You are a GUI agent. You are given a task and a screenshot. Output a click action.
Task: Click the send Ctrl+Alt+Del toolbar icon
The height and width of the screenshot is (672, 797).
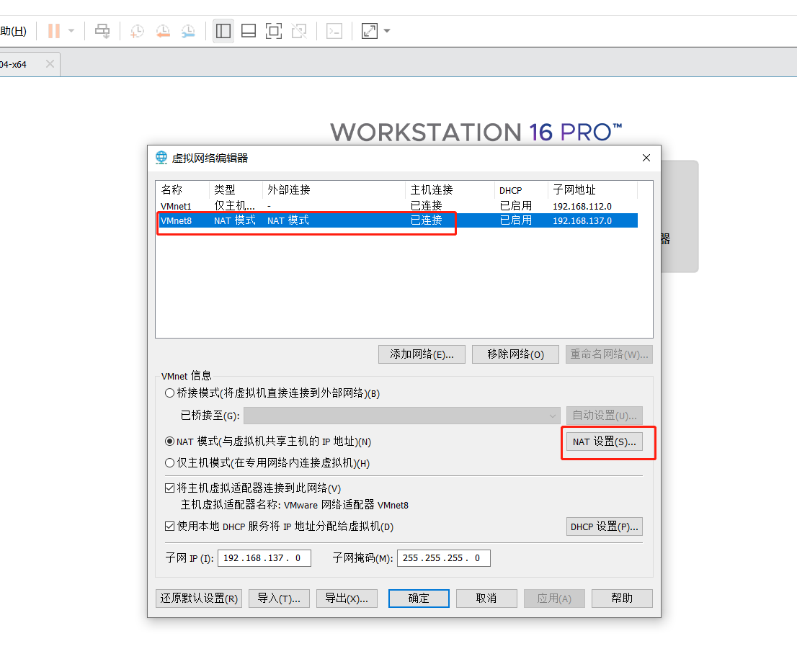[x=102, y=31]
